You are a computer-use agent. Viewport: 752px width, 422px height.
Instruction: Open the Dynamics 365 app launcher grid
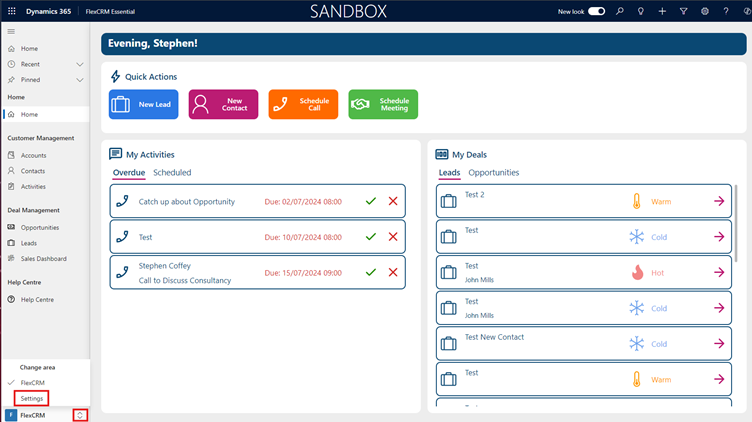tap(11, 11)
